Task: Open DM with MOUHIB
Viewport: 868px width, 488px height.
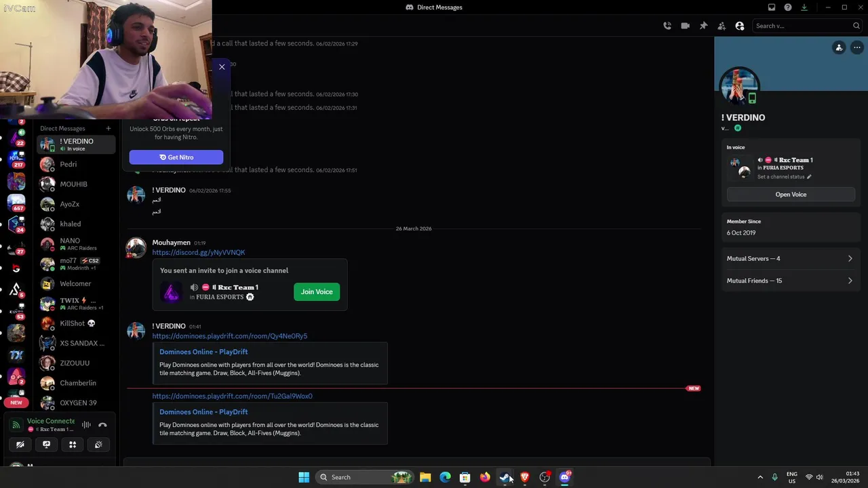Action: 77,184
